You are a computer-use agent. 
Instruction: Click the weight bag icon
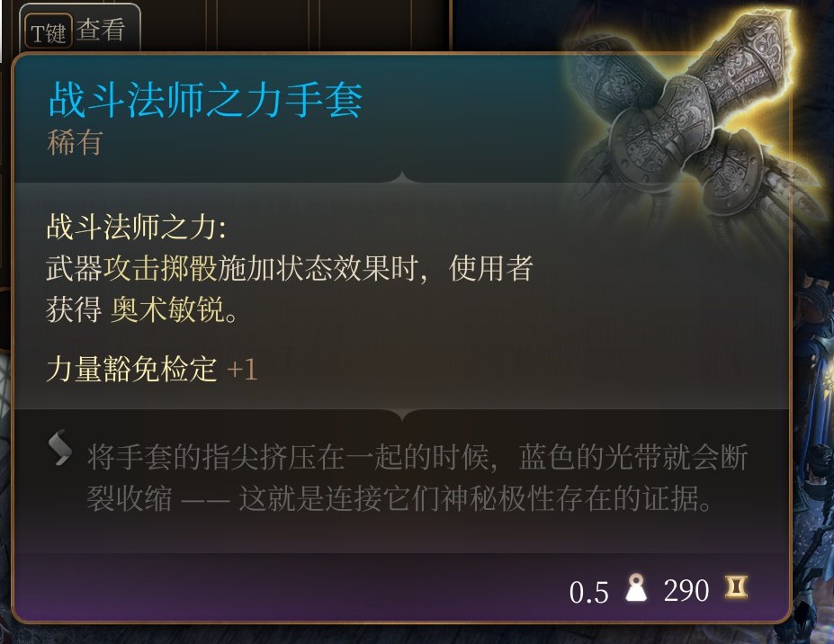636,587
